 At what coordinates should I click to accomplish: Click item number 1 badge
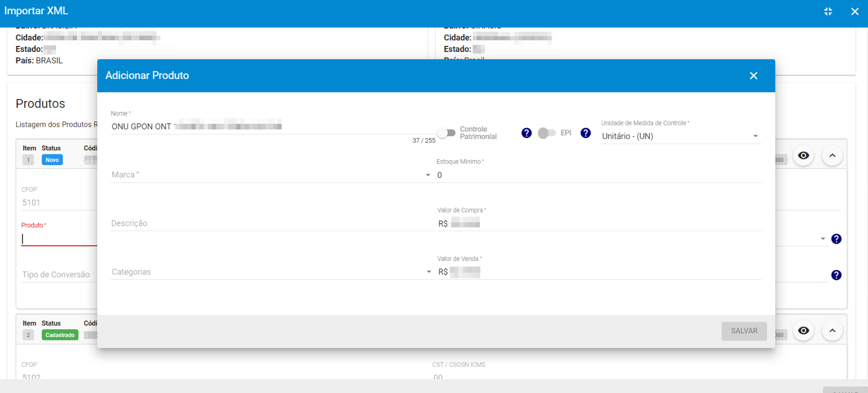28,160
